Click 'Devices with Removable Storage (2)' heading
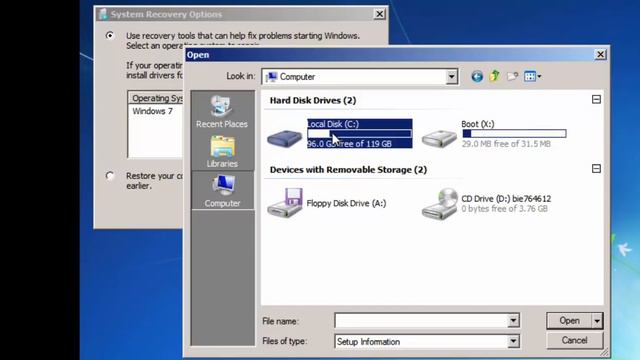Viewport: 640px width, 360px height. coord(348,170)
